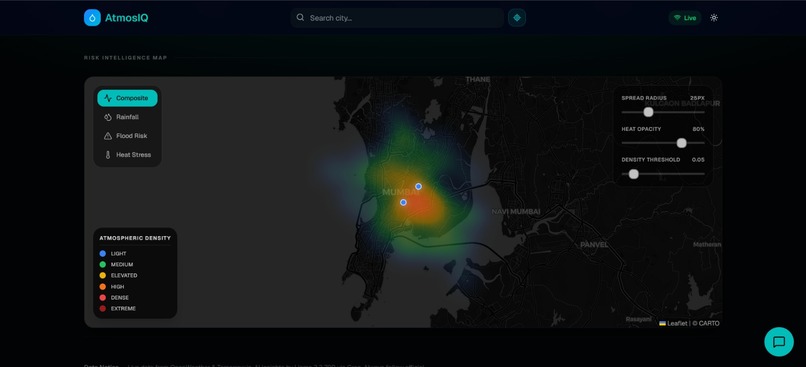
Task: Click the Light blue legend dot
Action: 103,253
